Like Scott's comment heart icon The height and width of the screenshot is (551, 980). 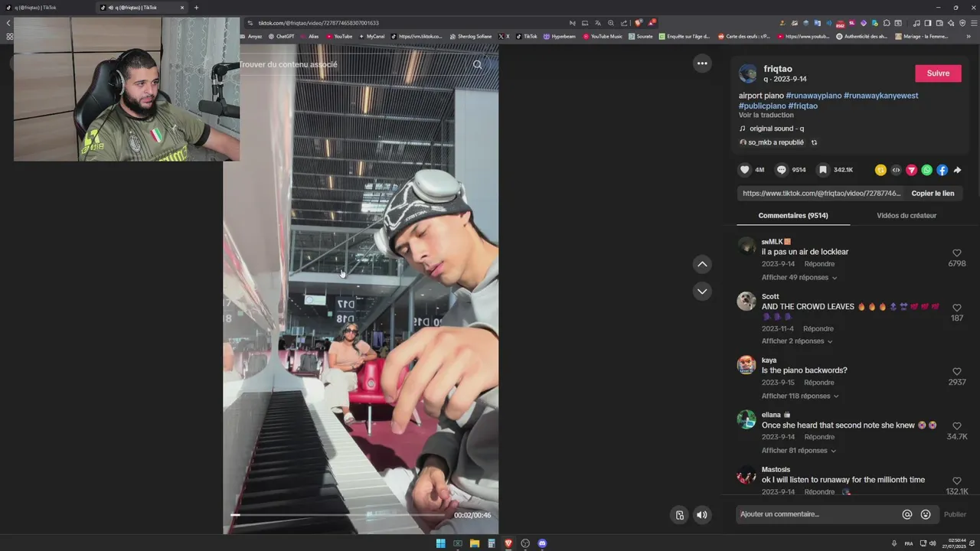(957, 308)
